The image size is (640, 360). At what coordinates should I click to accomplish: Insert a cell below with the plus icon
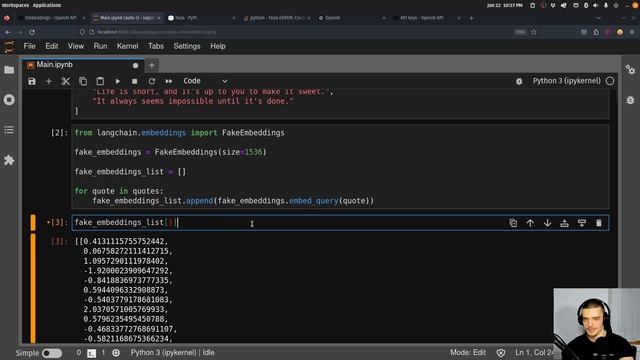point(49,81)
